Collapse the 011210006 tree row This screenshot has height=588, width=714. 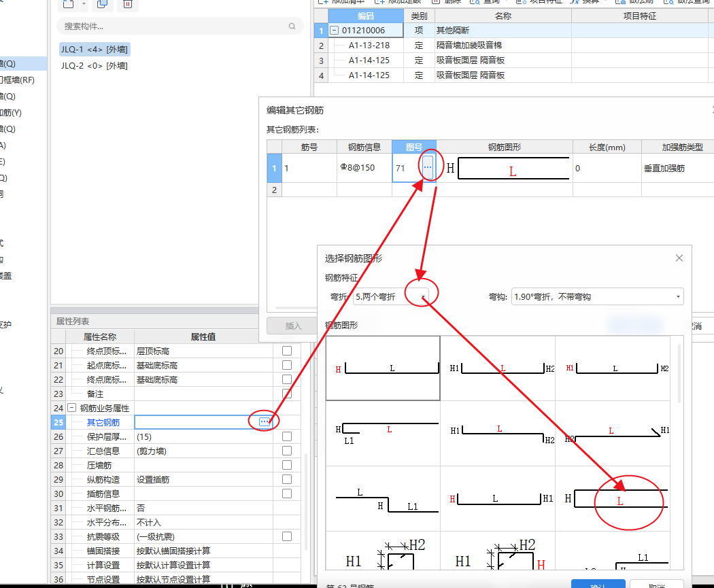click(335, 30)
